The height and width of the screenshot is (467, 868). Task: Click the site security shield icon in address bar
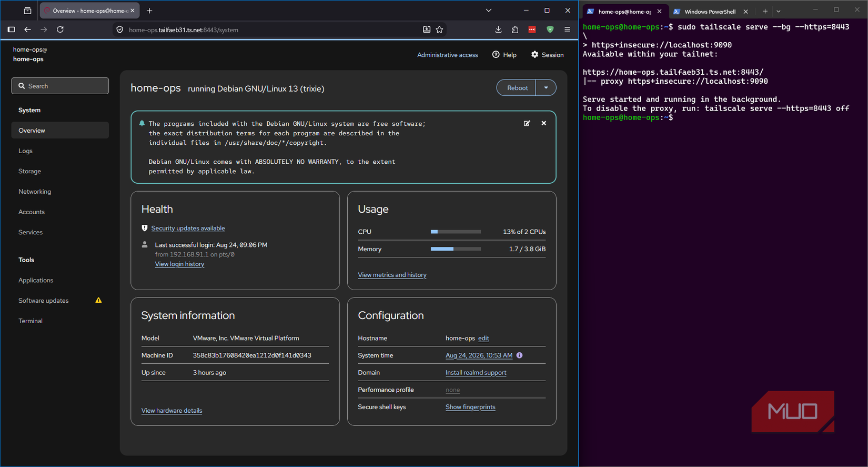(x=120, y=30)
